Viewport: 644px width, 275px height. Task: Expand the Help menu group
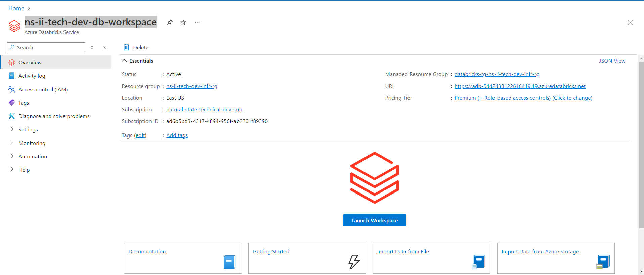12,169
